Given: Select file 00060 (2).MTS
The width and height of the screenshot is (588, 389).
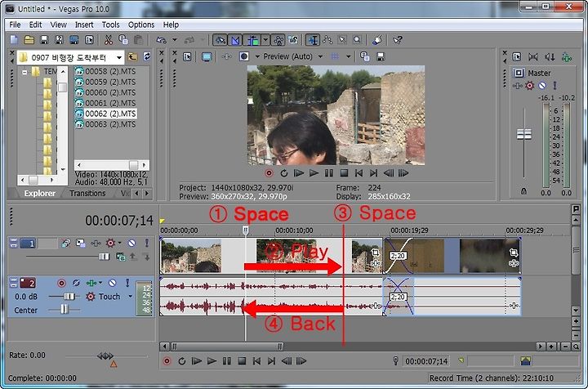Looking at the screenshot, I should [x=105, y=92].
